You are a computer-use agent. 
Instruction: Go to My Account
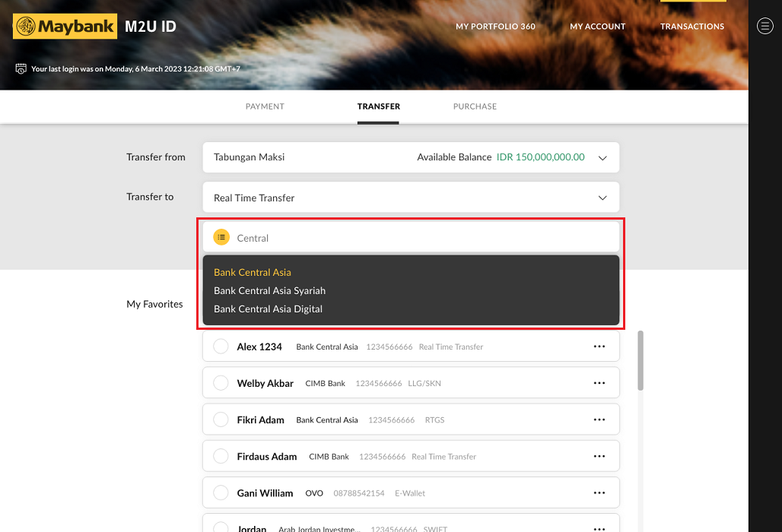click(597, 27)
